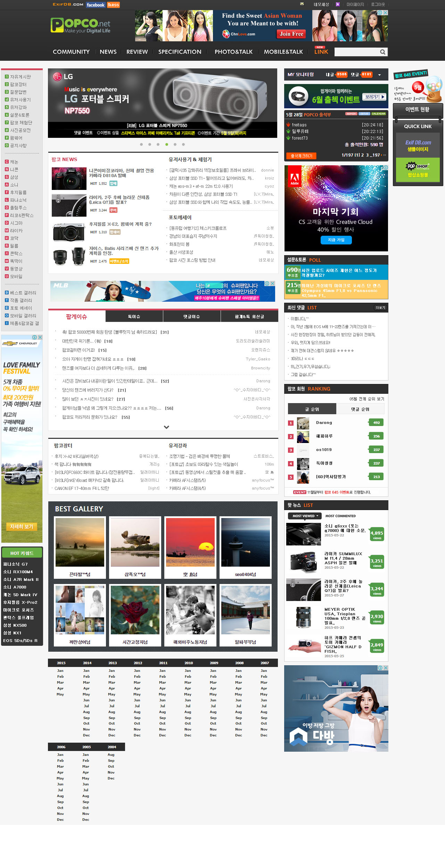Jump to last attendance page with double arrow

click(x=385, y=155)
